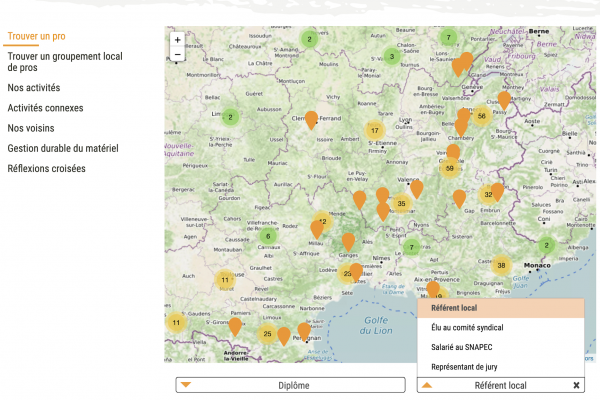The width and height of the screenshot is (600, 400).
Task: Collapse the Référent local dropdown
Action: [x=427, y=385]
